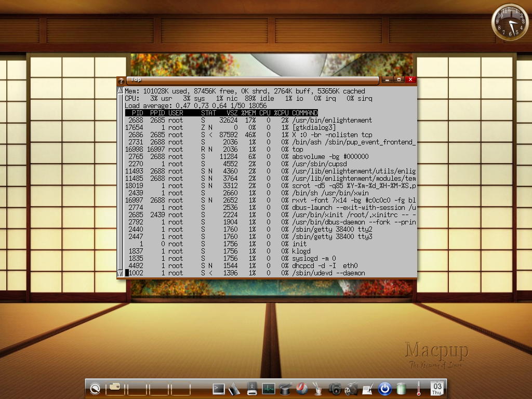Switch to the third virtual desktop in pager
532x399 pixels.
[159, 389]
